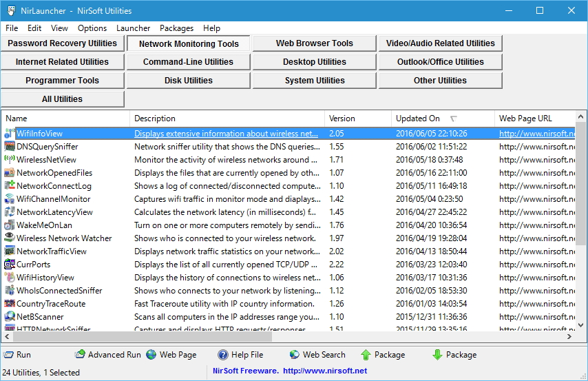The width and height of the screenshot is (588, 381).
Task: Run the selected utility
Action: 17,355
